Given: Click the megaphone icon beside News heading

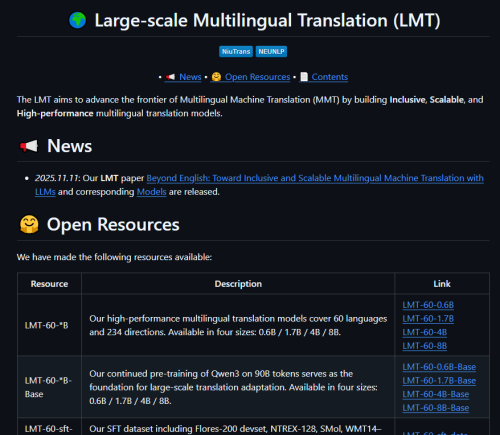Looking at the screenshot, I should 29,146.
